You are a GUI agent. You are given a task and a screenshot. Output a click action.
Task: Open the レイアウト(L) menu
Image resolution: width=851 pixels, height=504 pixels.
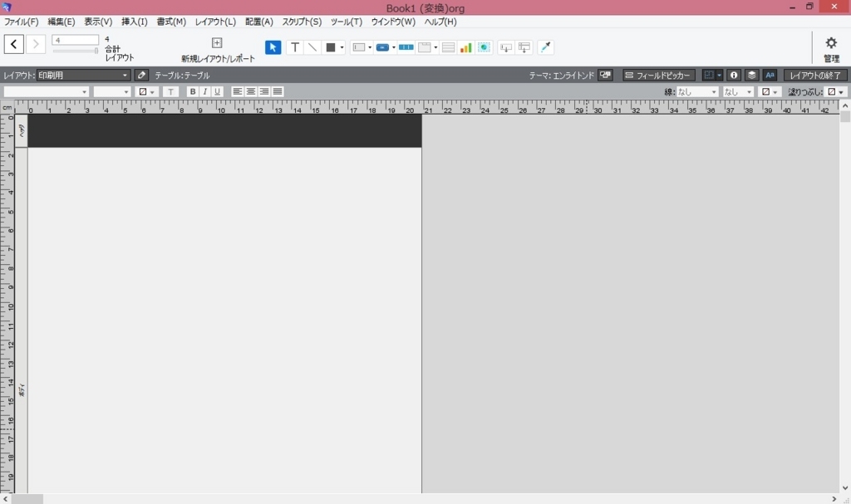pos(215,22)
